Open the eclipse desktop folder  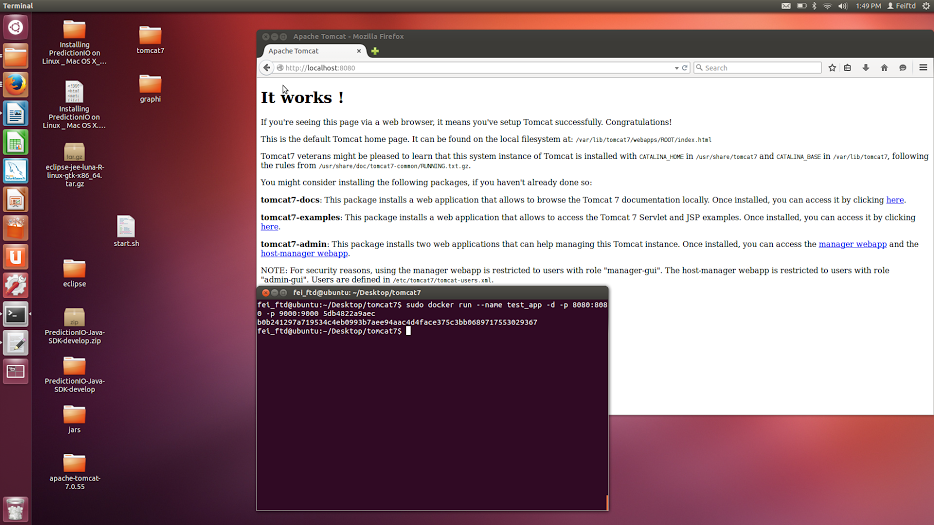click(x=74, y=273)
